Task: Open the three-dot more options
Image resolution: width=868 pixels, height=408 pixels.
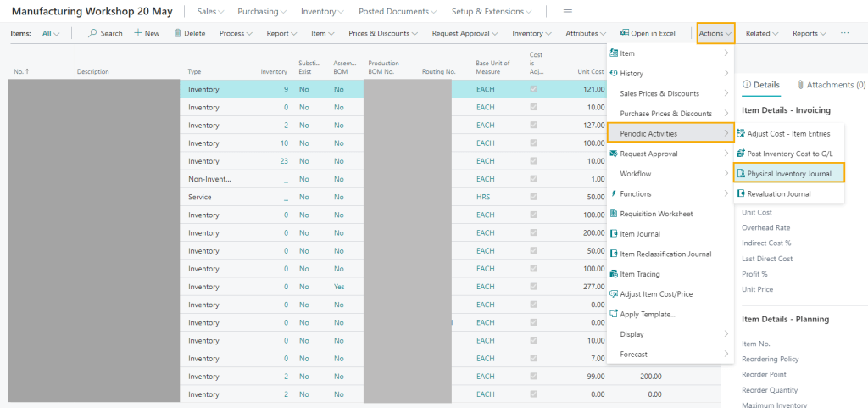Action: (x=844, y=33)
